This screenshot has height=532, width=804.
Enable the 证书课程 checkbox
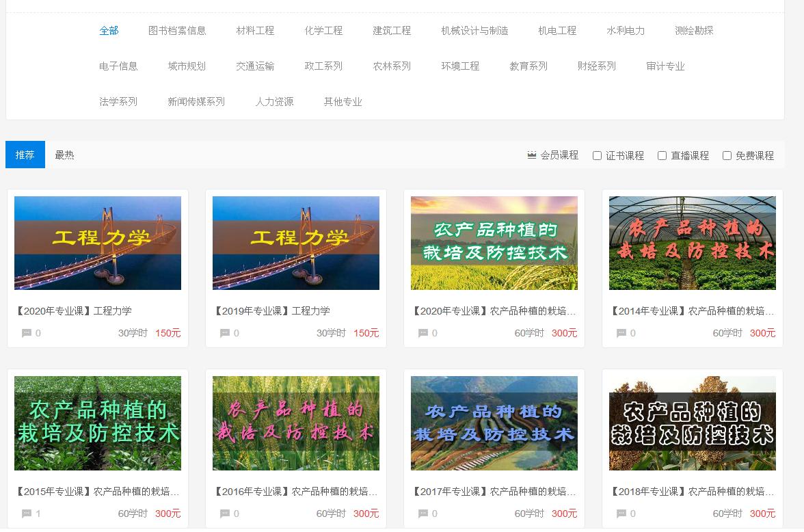[x=597, y=155]
